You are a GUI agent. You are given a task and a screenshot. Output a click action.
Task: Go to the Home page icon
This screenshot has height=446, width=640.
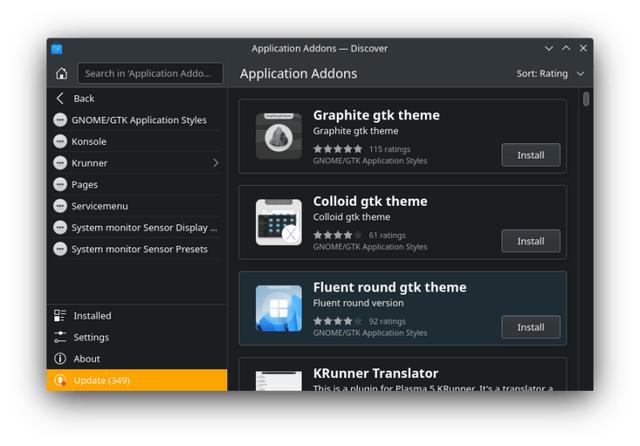[62, 73]
